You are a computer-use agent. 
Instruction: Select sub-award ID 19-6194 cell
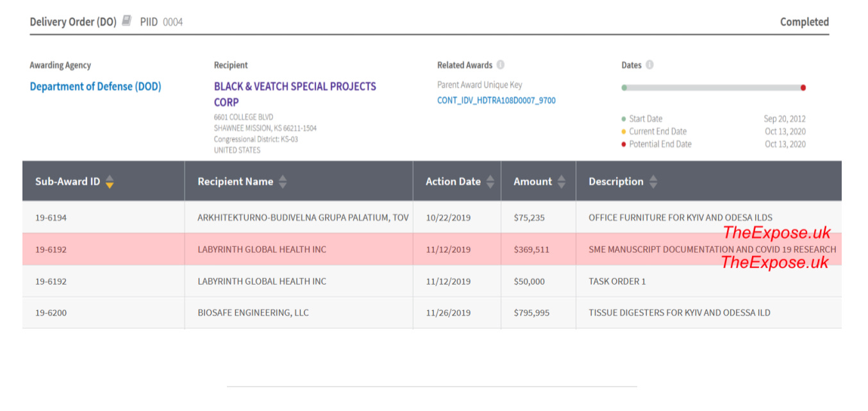pos(103,217)
